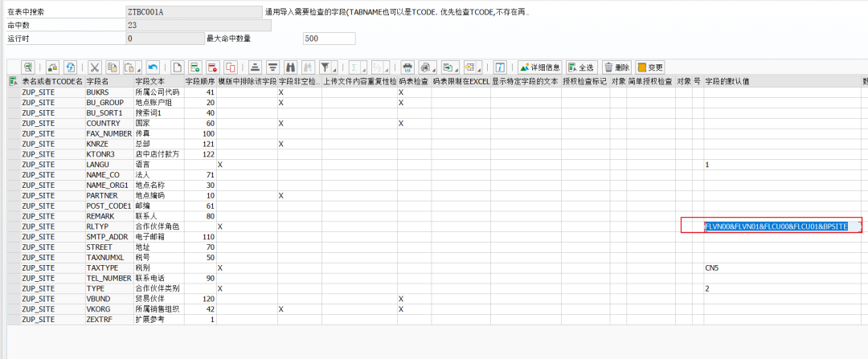Click the 最大命中数量 field showing 500
Viewport: 868px width, 359px height.
click(330, 39)
